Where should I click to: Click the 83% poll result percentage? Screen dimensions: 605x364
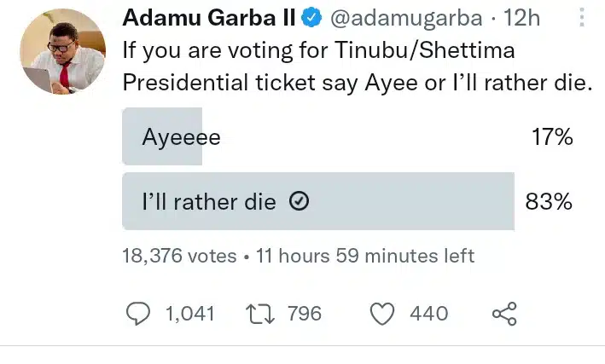tap(550, 202)
